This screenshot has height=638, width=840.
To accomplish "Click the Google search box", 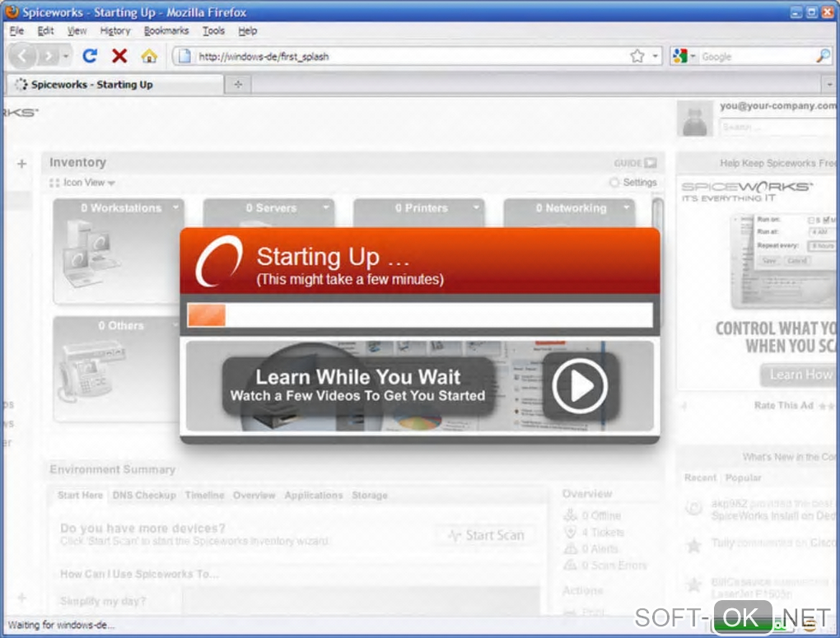I will (758, 56).
